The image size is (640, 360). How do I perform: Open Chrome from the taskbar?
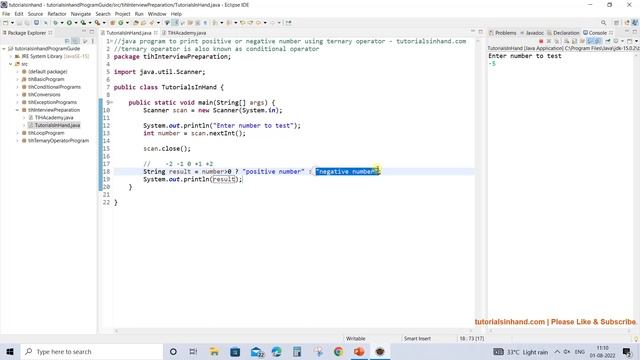(x=338, y=351)
